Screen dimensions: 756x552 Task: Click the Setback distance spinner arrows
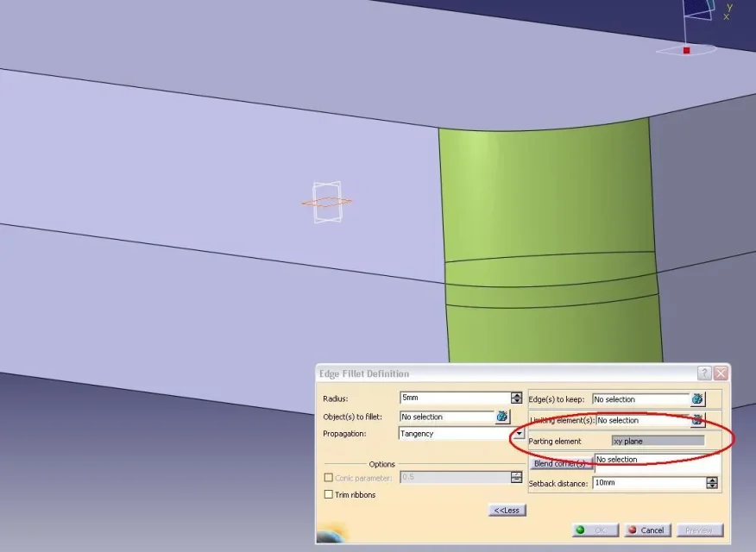coord(712,483)
